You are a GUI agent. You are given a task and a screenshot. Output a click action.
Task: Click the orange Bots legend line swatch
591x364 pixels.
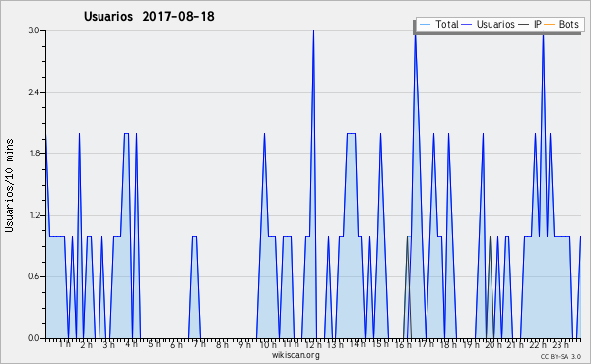[x=550, y=25]
